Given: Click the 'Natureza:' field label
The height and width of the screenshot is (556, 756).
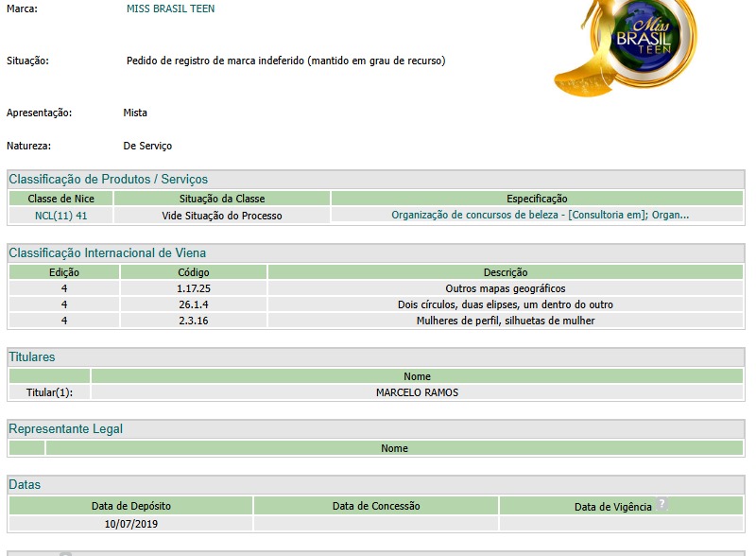Looking at the screenshot, I should click(x=28, y=146).
